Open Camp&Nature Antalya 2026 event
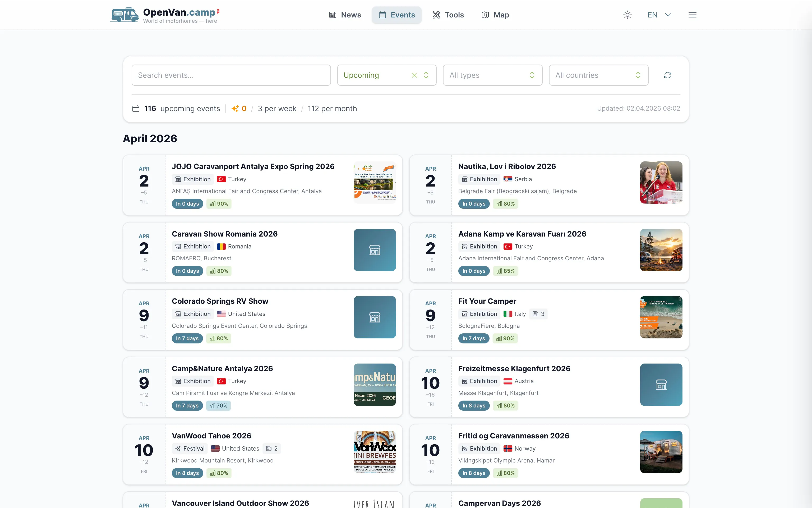812x508 pixels. point(222,369)
